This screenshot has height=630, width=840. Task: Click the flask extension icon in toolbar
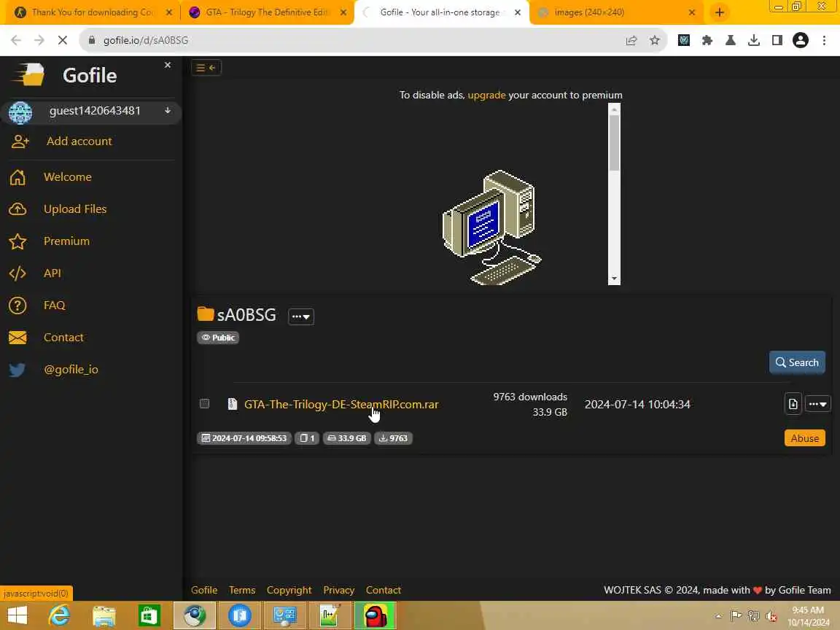coord(730,40)
